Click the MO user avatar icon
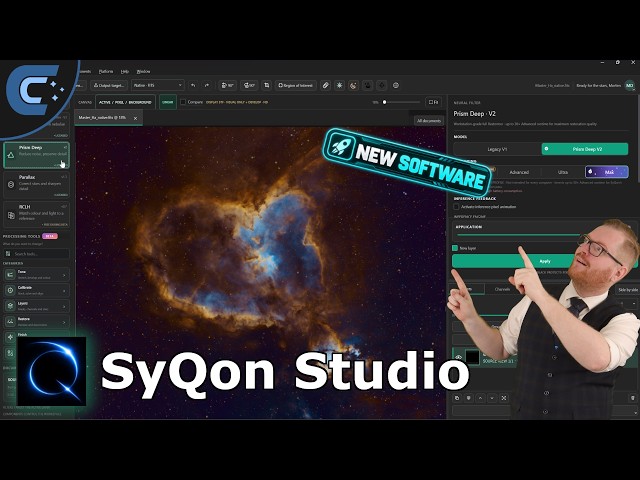 coord(630,85)
